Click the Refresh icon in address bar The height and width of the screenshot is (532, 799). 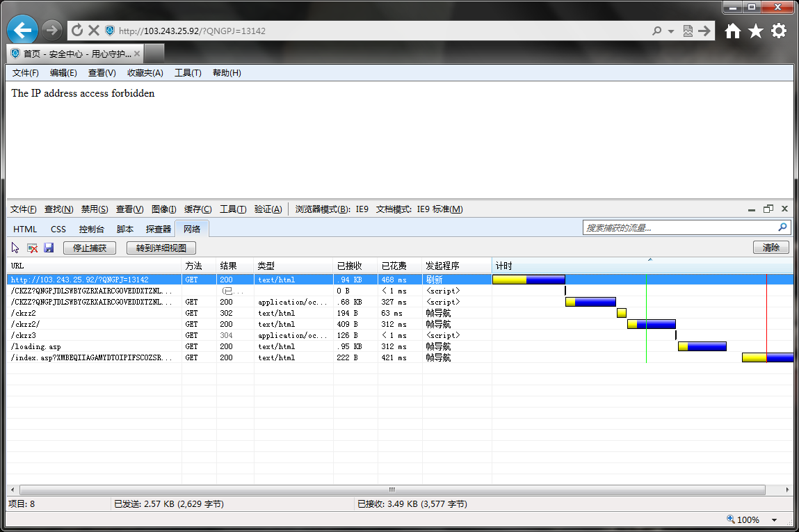pyautogui.click(x=77, y=31)
